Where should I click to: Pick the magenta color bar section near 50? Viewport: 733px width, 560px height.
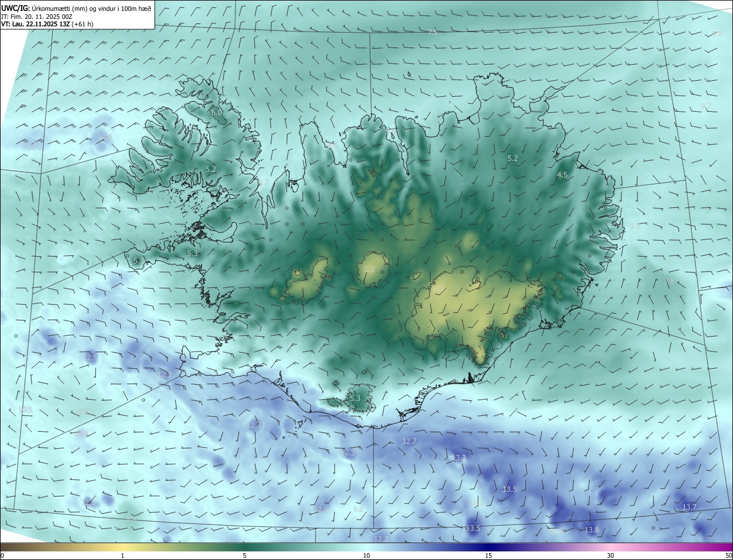(x=723, y=547)
